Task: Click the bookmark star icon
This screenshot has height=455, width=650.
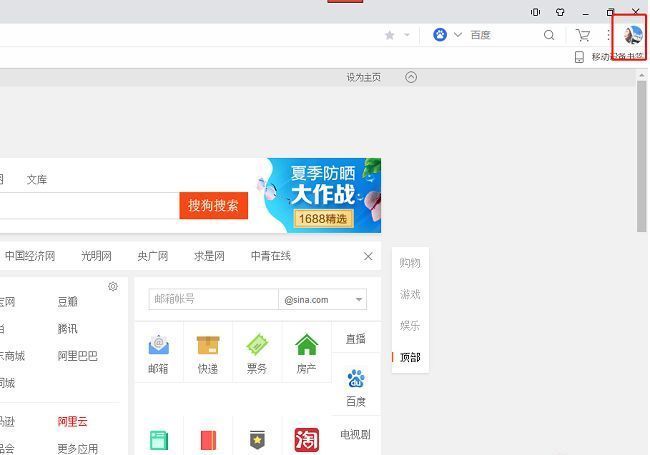Action: point(389,35)
